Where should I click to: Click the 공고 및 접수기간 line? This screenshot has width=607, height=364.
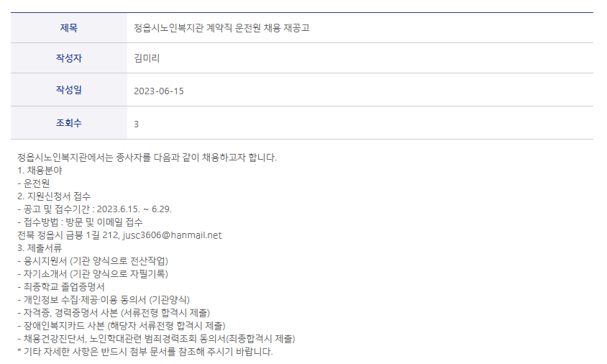coord(94,209)
